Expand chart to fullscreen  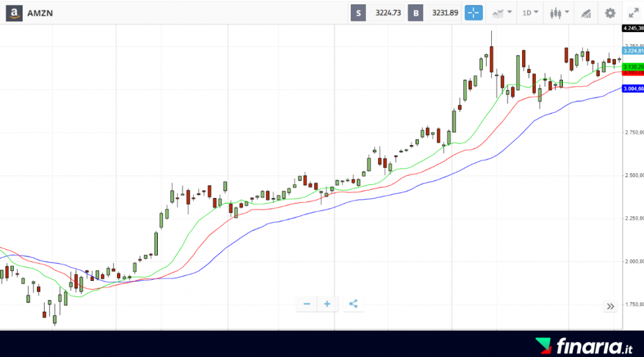tap(633, 13)
